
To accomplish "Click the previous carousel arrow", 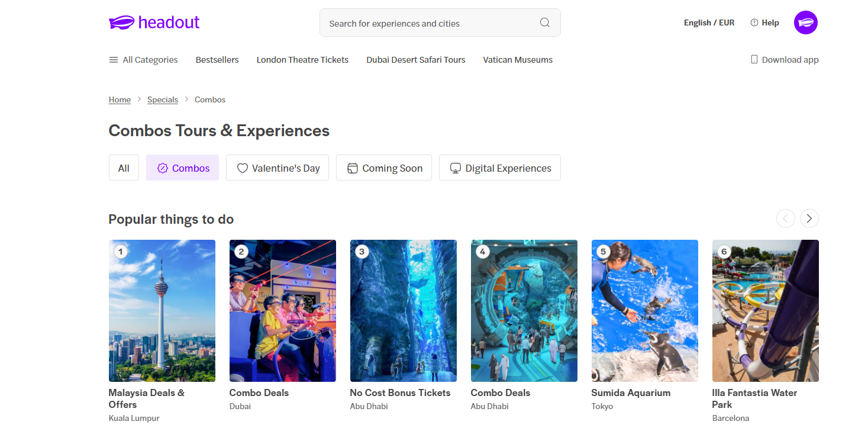I will point(785,218).
